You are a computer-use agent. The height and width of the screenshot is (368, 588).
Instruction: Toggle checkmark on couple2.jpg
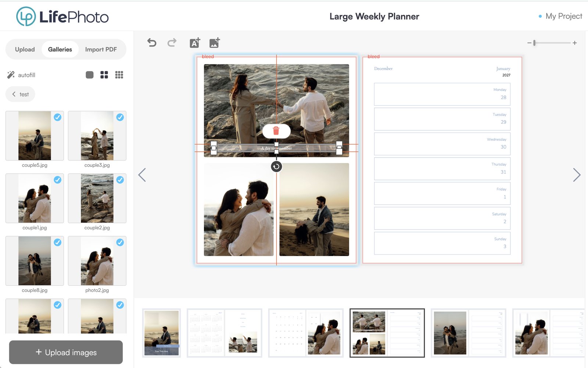(x=120, y=180)
